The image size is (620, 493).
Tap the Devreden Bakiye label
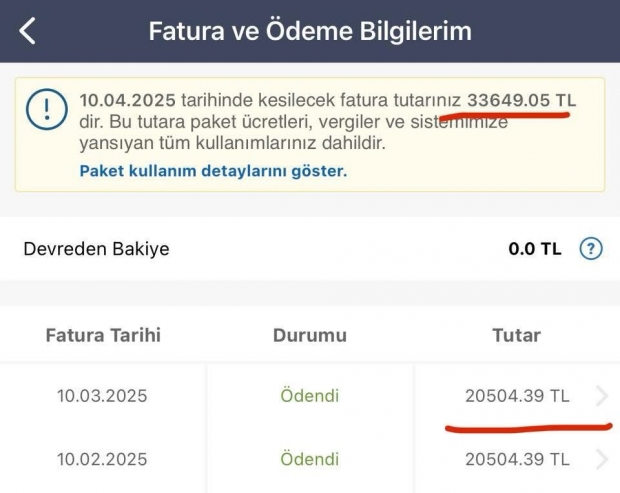(96, 249)
